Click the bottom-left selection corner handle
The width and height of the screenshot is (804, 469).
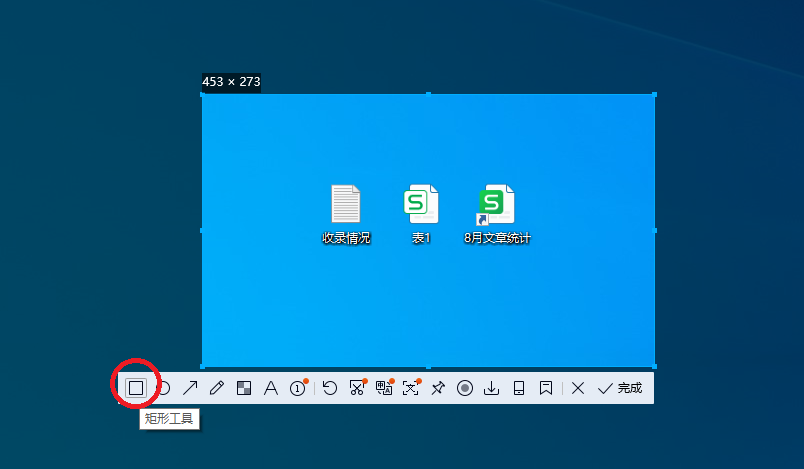[x=202, y=366]
